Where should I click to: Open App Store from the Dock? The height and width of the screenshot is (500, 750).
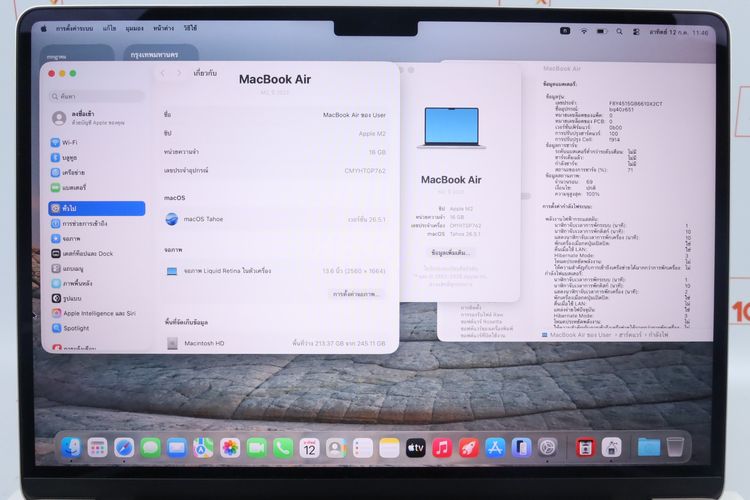(x=495, y=448)
